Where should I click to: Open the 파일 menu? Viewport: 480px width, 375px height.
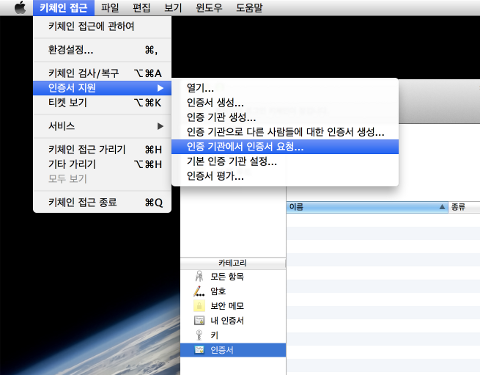click(x=110, y=8)
